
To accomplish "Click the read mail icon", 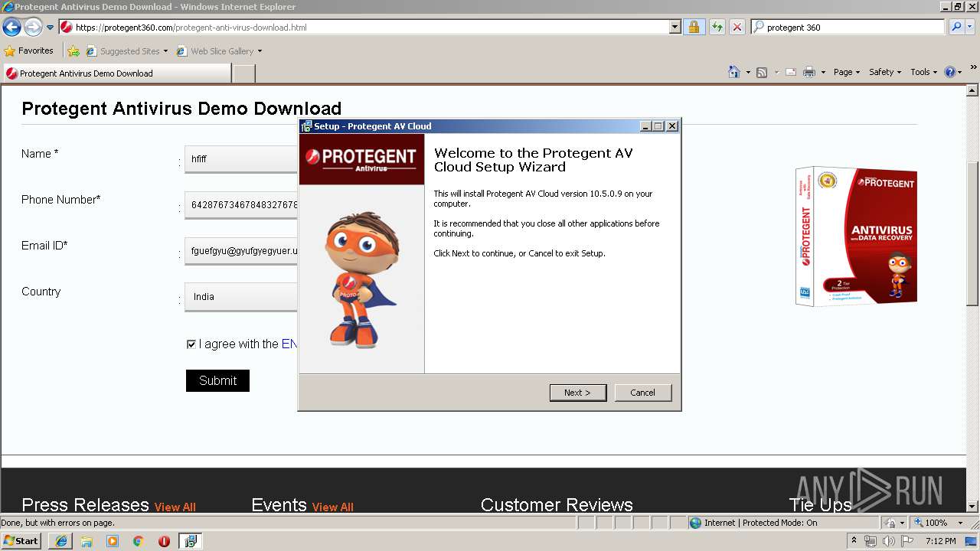I will 790,72.
